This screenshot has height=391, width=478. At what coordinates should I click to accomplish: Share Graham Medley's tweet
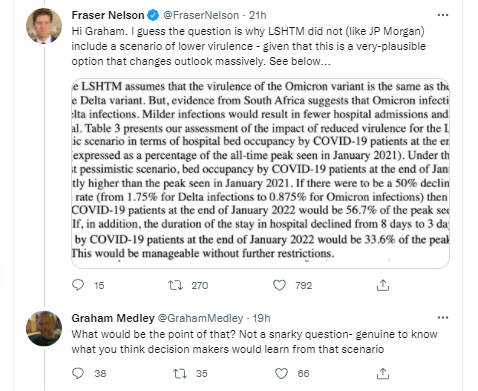coord(383,373)
